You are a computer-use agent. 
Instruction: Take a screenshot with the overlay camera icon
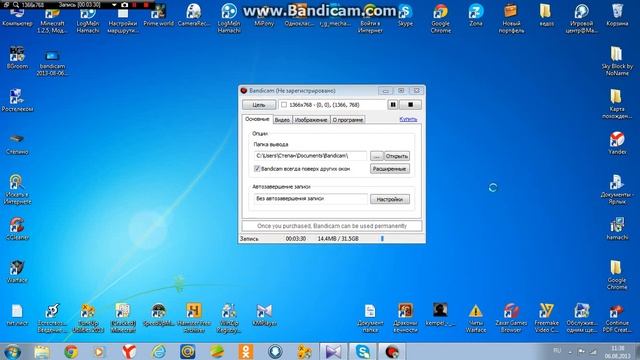(124, 5)
